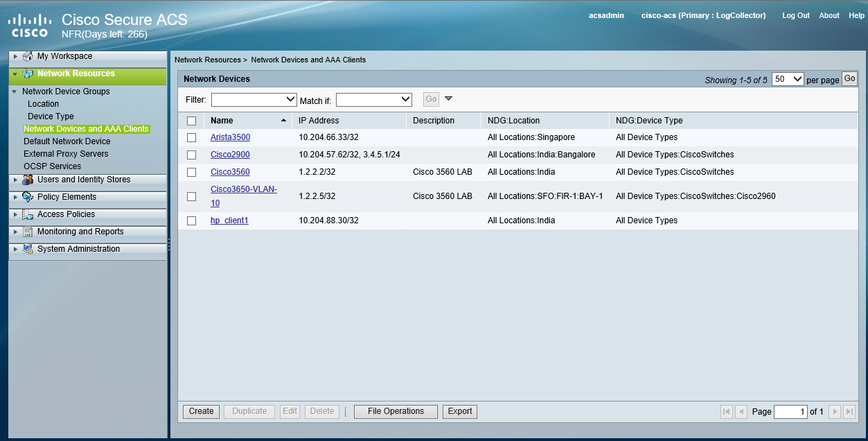Click the About link
The height and width of the screenshot is (441, 868).
(829, 15)
